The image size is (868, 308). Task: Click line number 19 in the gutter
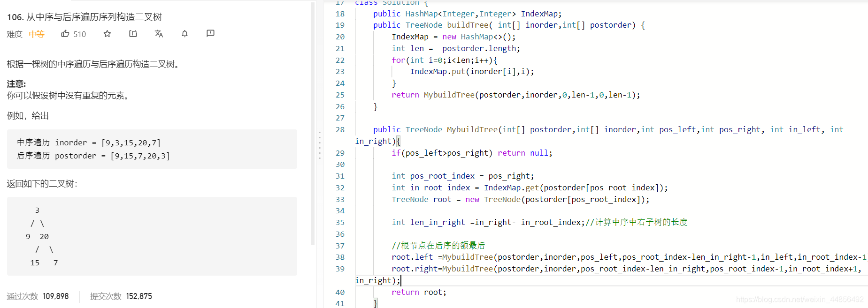pyautogui.click(x=340, y=25)
